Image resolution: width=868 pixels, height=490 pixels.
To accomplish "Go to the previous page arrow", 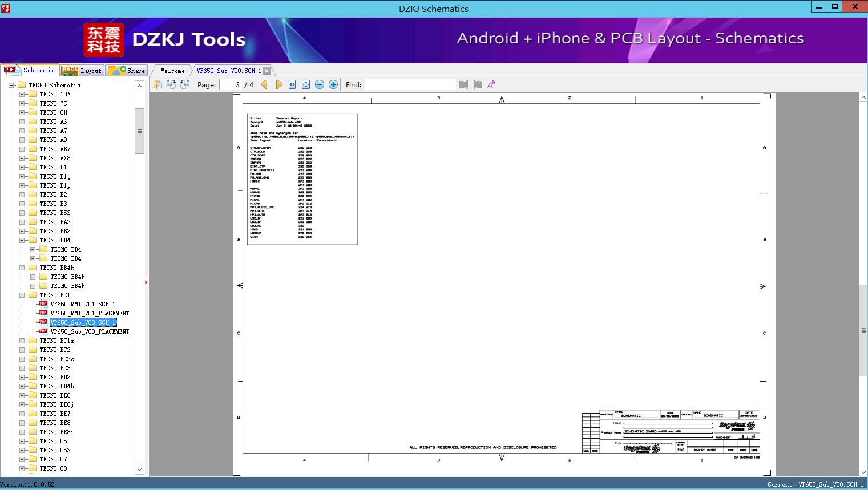I will tap(264, 84).
